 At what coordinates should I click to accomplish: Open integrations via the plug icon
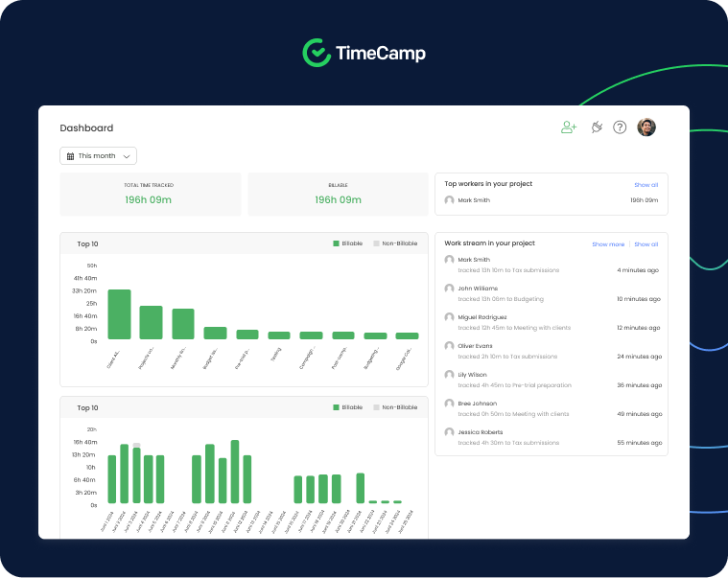596,127
